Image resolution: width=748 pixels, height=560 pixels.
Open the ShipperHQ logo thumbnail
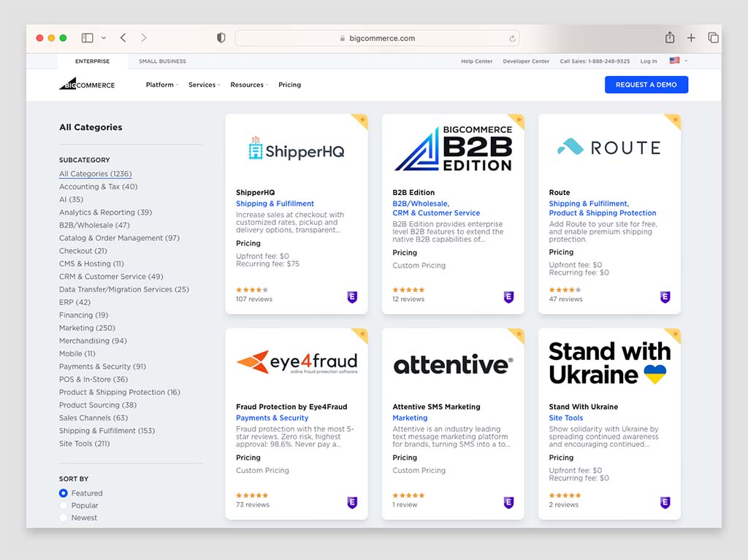tap(297, 148)
